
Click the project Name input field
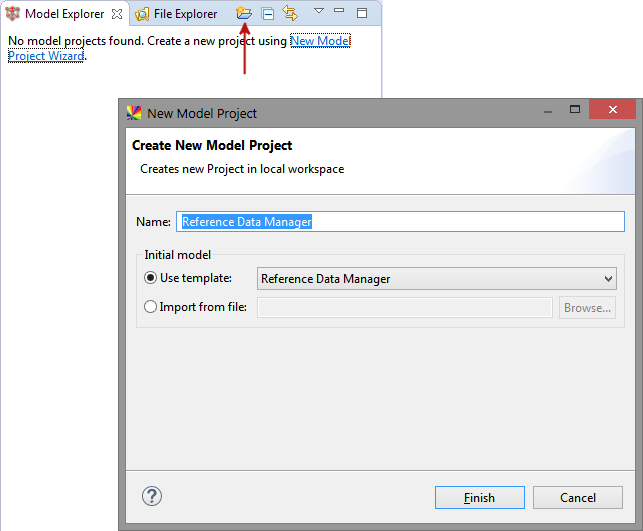click(x=400, y=222)
